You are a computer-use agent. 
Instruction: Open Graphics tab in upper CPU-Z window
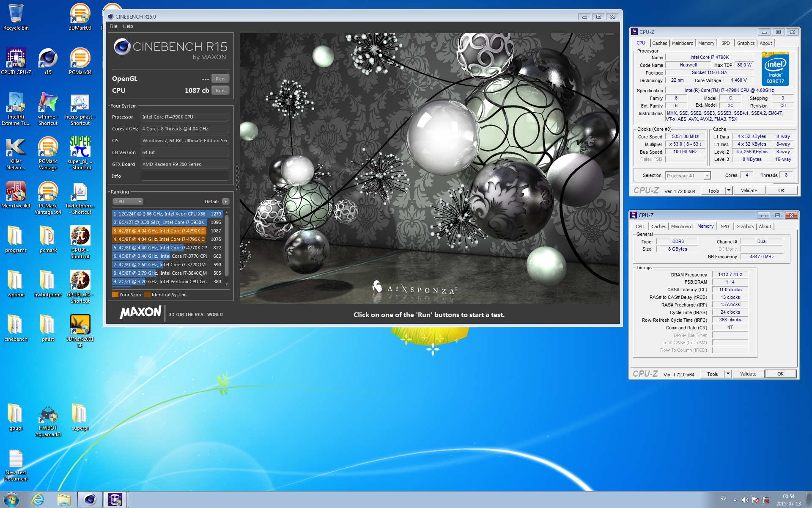click(746, 43)
